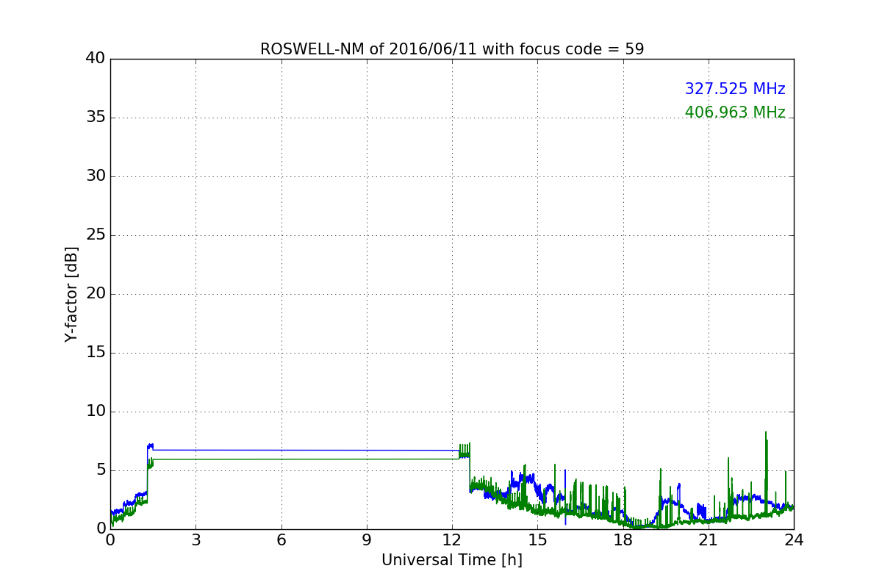The width and height of the screenshot is (882, 588).
Task: Click the x-axis tick label 12
Action: [452, 540]
